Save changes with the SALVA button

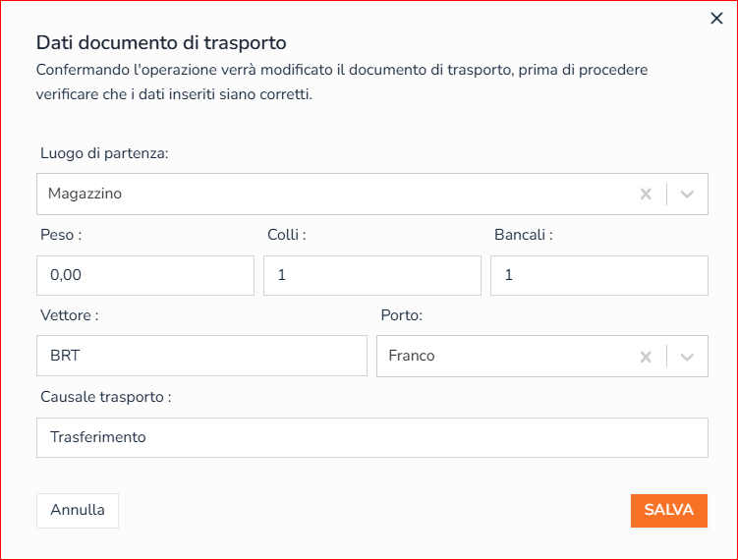(668, 510)
